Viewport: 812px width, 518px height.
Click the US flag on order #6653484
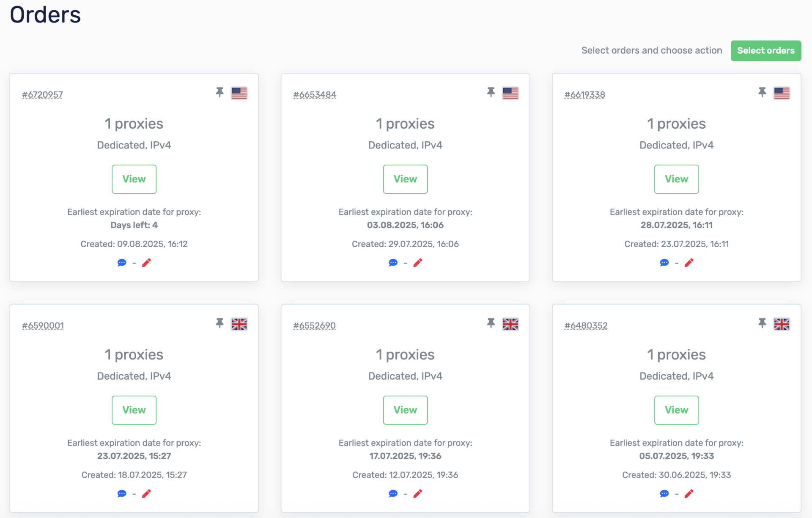pos(510,93)
